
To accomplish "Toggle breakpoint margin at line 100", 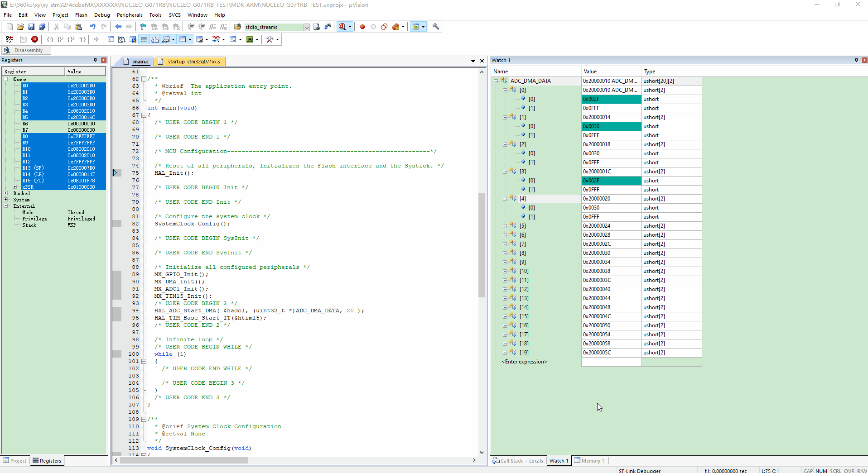I will point(117,354).
